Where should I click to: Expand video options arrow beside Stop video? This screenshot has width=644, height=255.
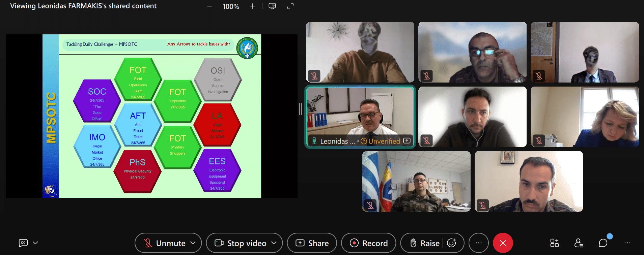click(274, 243)
